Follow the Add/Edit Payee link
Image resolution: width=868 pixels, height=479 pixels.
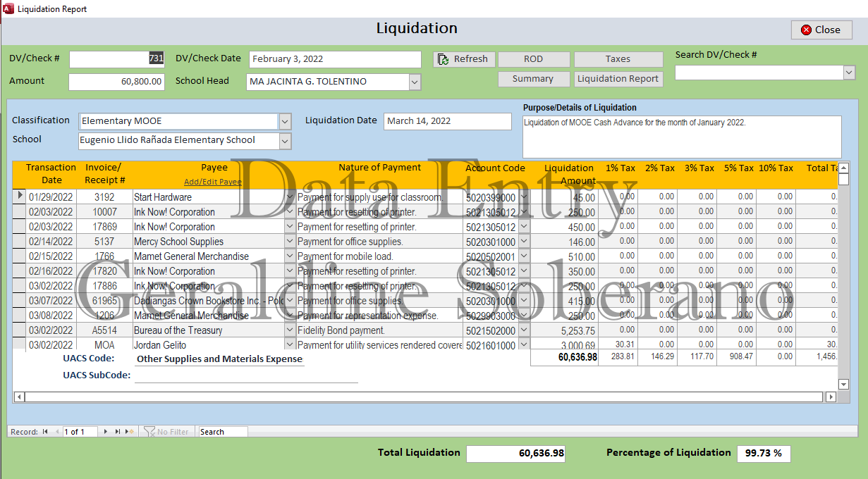tap(213, 182)
